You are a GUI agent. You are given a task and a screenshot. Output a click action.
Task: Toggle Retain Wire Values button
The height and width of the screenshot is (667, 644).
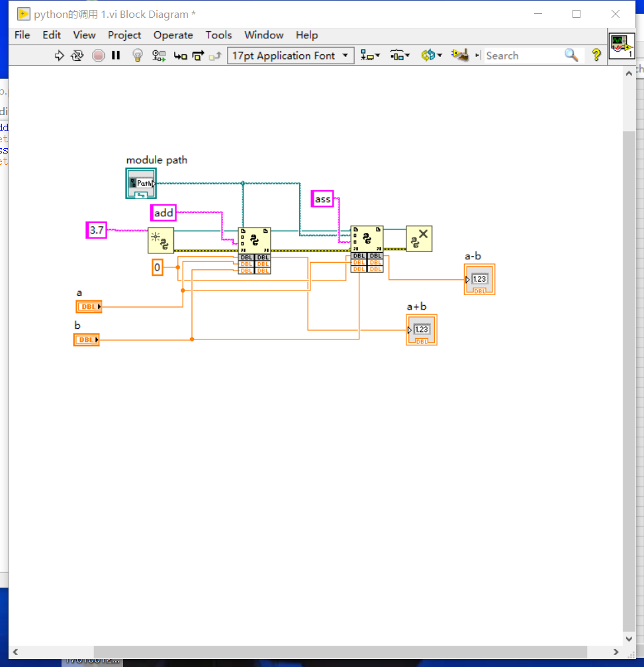159,56
